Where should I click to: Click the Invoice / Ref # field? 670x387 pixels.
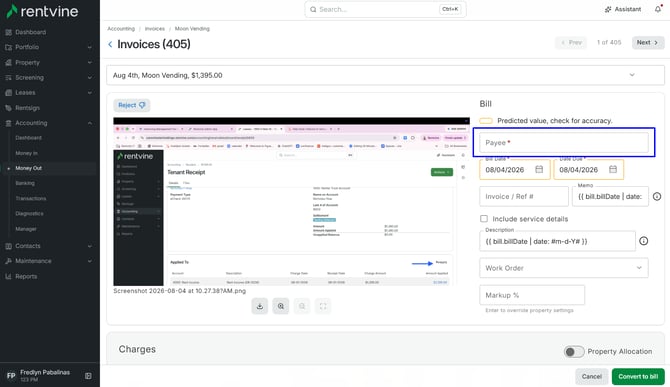(523, 196)
